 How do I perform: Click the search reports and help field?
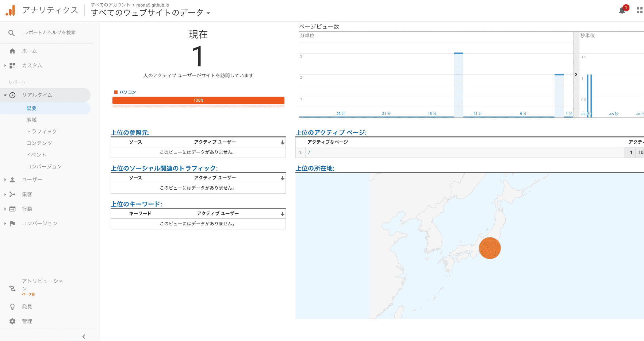(x=50, y=33)
